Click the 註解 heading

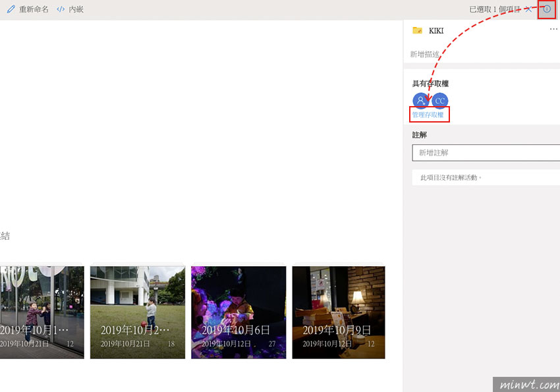pyautogui.click(x=420, y=135)
